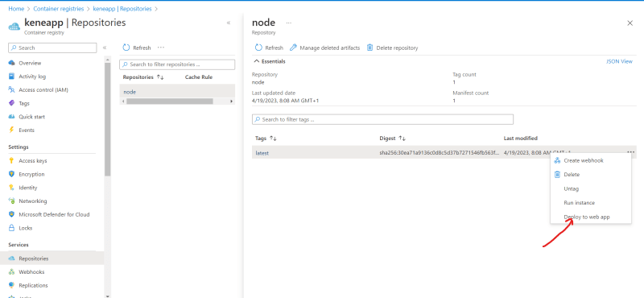Click the Encryption shield icon
The image size is (644, 298).
[x=11, y=174]
